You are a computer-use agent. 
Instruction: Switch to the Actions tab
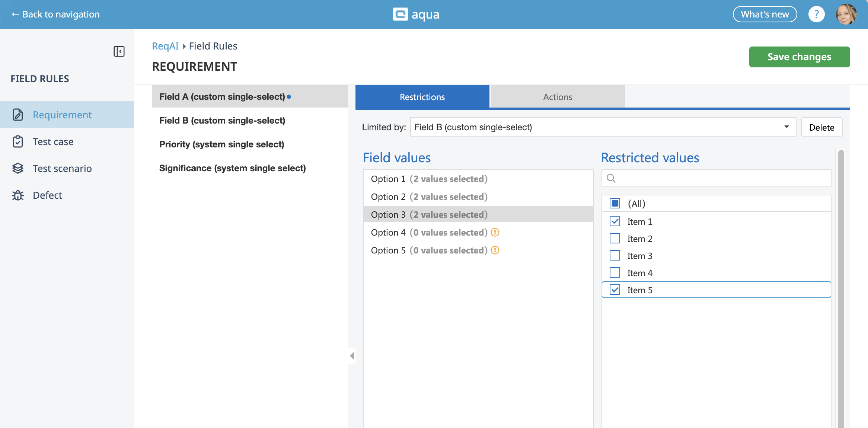[x=557, y=97]
